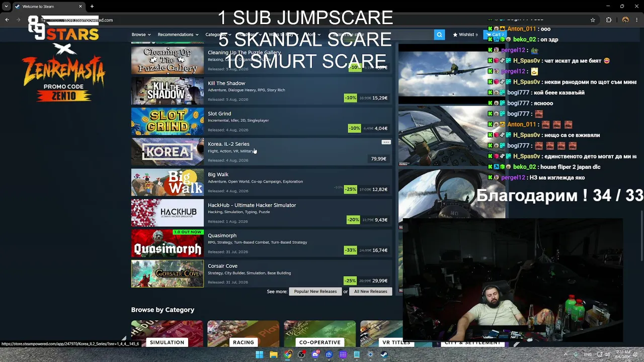Browse the Racing category card
Screen dimensions: 644x362
pyautogui.click(x=244, y=334)
